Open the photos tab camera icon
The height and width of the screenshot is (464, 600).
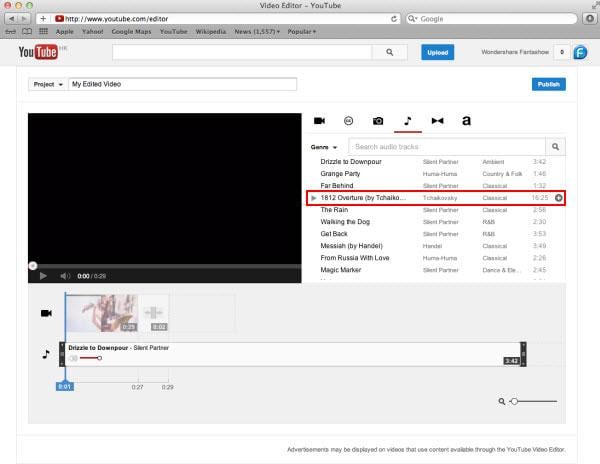[378, 121]
